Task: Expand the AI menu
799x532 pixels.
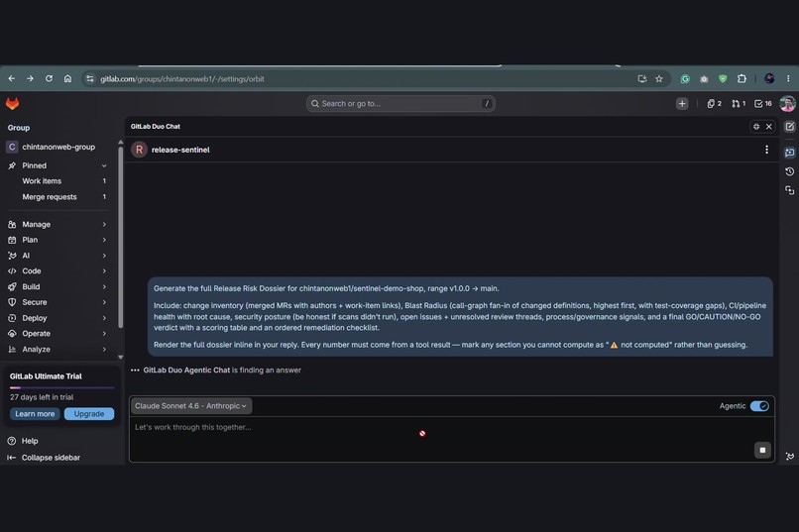Action: click(x=57, y=256)
